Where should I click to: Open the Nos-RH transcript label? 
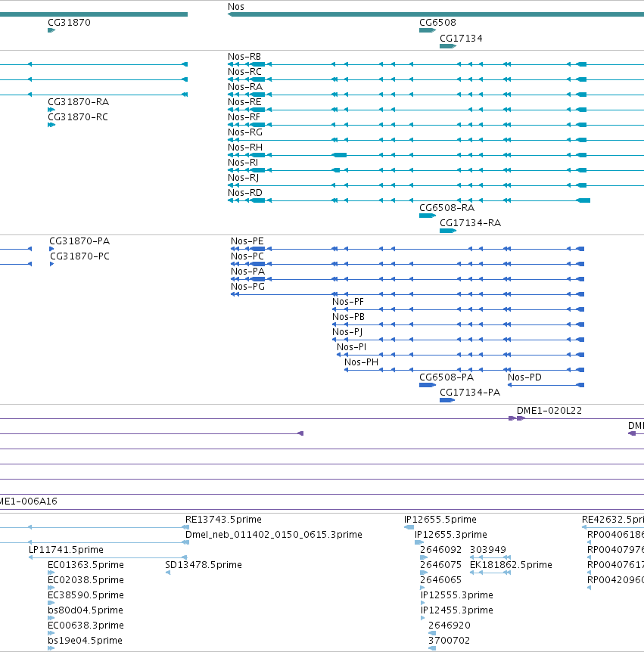coord(245,147)
